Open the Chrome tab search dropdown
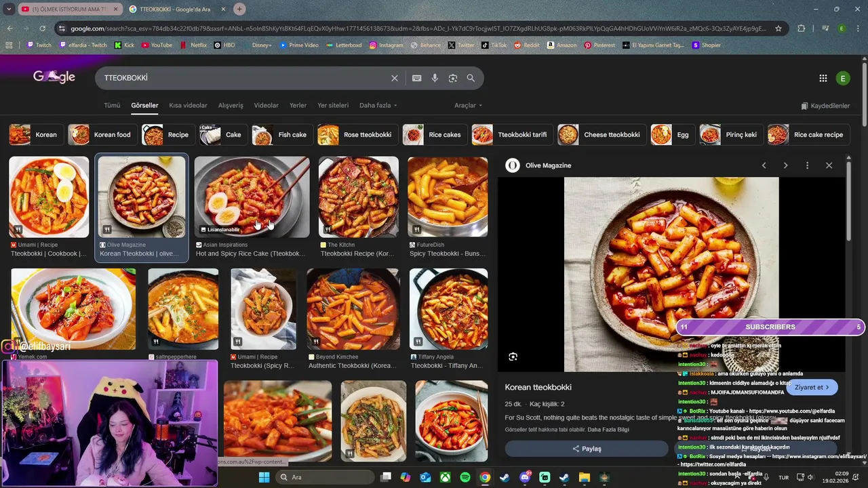This screenshot has height=488, width=868. [9, 9]
